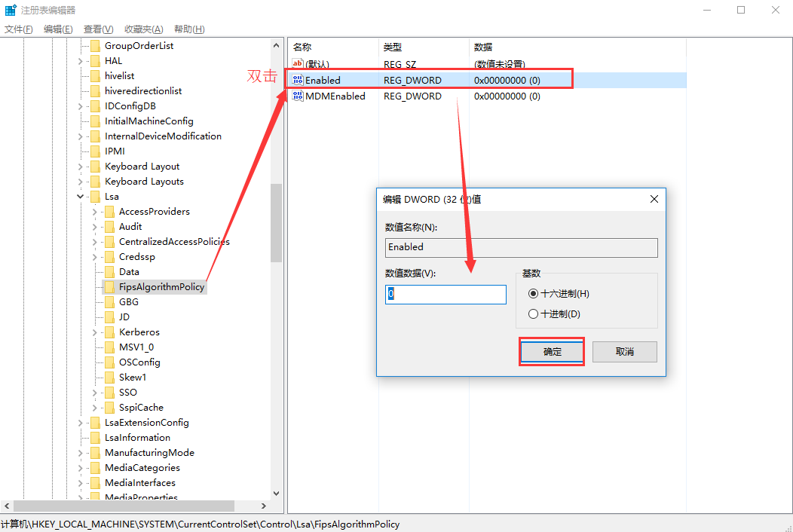Collapse the Lsa tree node
Viewport: 793px width, 532px height.
pos(80,197)
